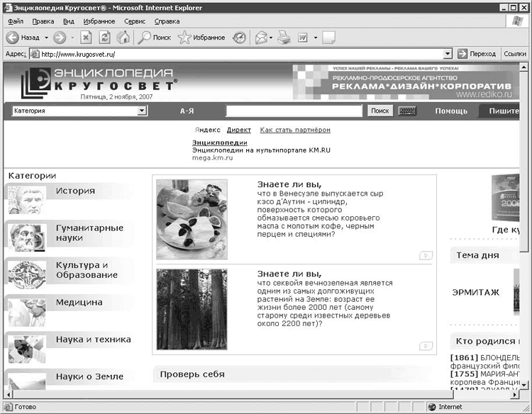
Task: Open the Back button history dropdown arrow
Action: pos(46,38)
